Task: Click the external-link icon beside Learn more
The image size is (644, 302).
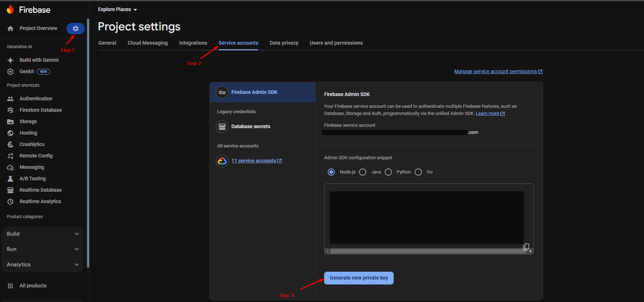Action: [x=503, y=114]
